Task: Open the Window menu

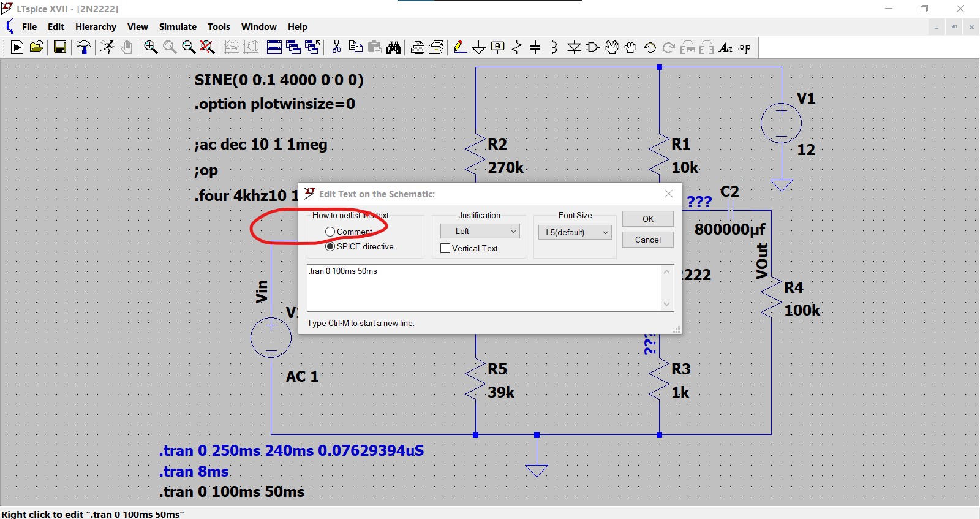Action: [258, 27]
